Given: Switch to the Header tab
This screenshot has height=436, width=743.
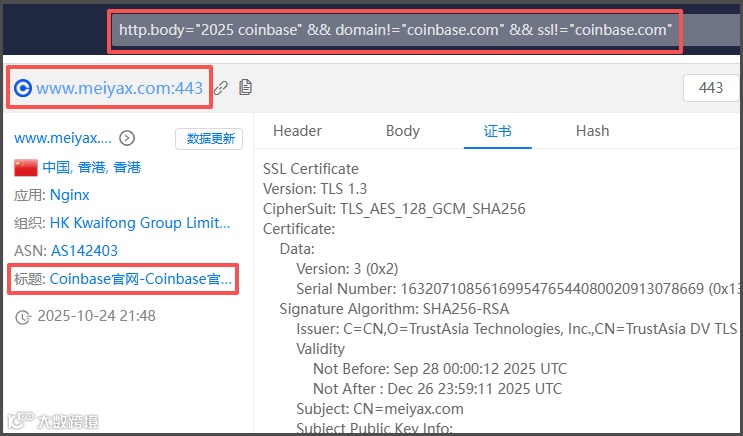Looking at the screenshot, I should tap(297, 131).
